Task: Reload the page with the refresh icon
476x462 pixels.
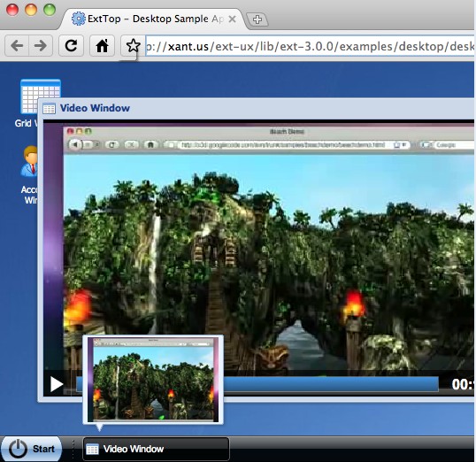Action: (72, 46)
